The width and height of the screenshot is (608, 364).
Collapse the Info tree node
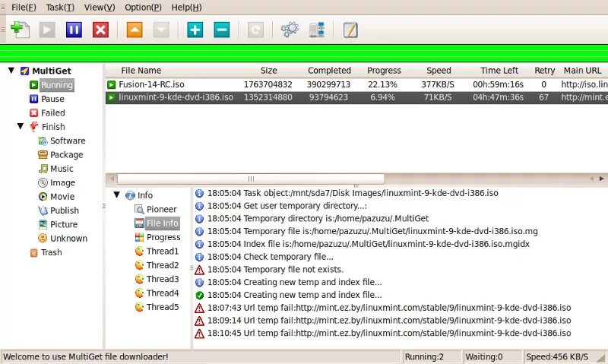(117, 195)
